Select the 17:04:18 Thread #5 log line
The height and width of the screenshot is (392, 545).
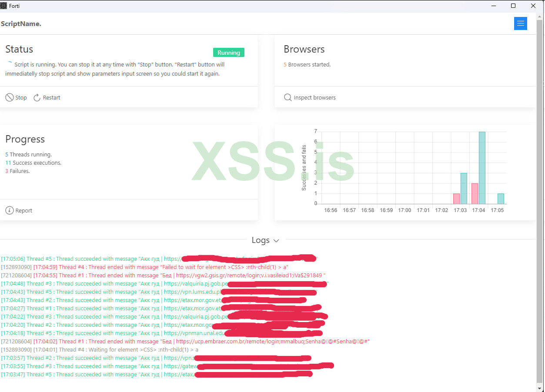(x=162, y=333)
